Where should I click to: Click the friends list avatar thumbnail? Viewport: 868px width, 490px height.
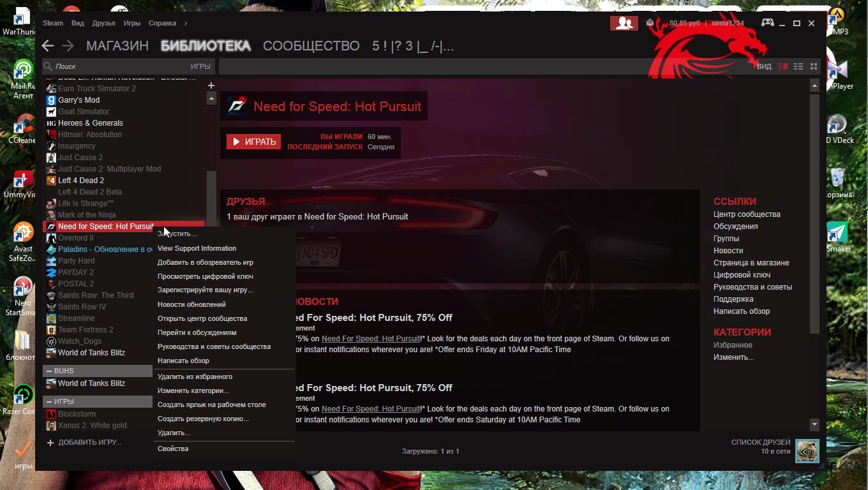(807, 450)
